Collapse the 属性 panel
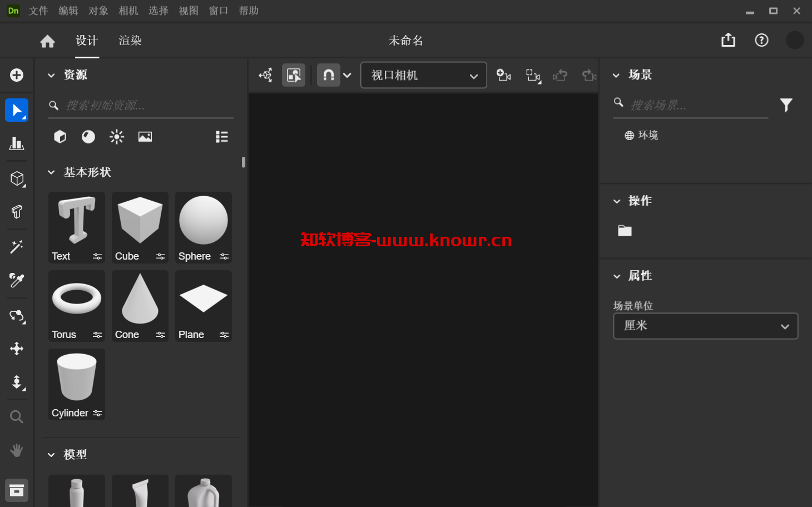 tap(617, 276)
